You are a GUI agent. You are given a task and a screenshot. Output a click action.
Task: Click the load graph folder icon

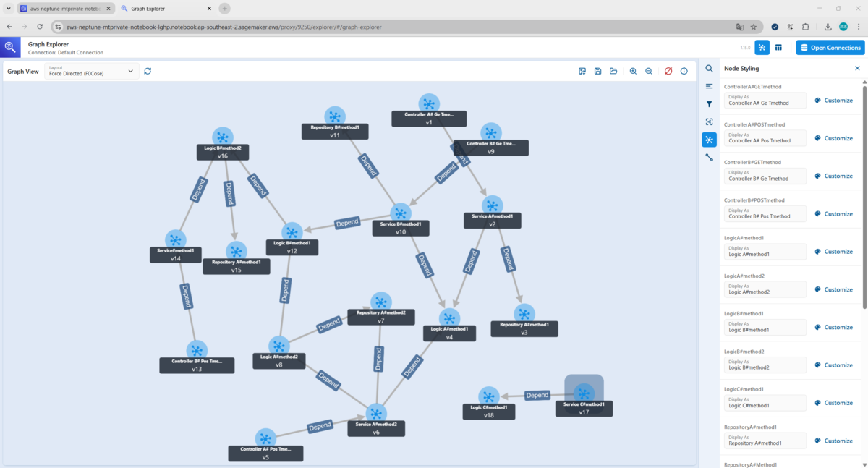613,71
